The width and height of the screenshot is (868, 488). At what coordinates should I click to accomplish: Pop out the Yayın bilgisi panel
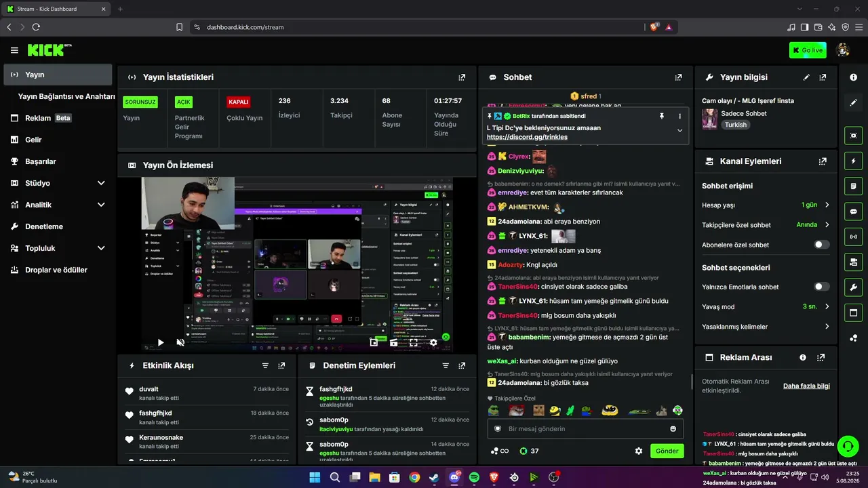(x=823, y=77)
